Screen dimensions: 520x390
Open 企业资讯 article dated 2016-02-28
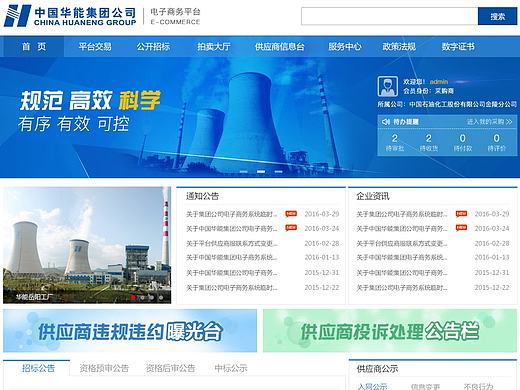click(402, 243)
